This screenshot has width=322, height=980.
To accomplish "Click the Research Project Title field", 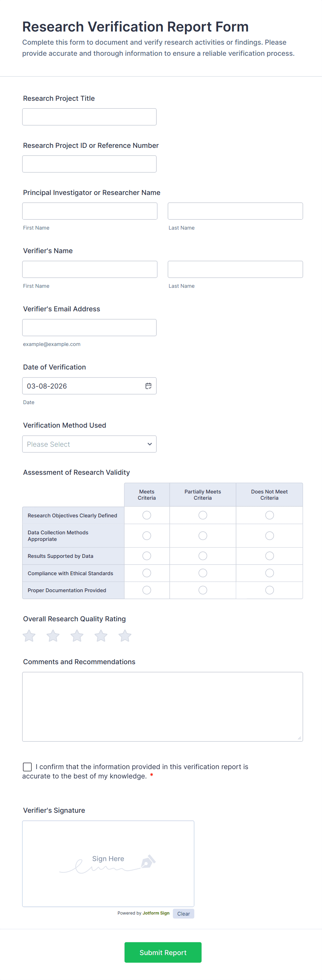I will 89,117.
